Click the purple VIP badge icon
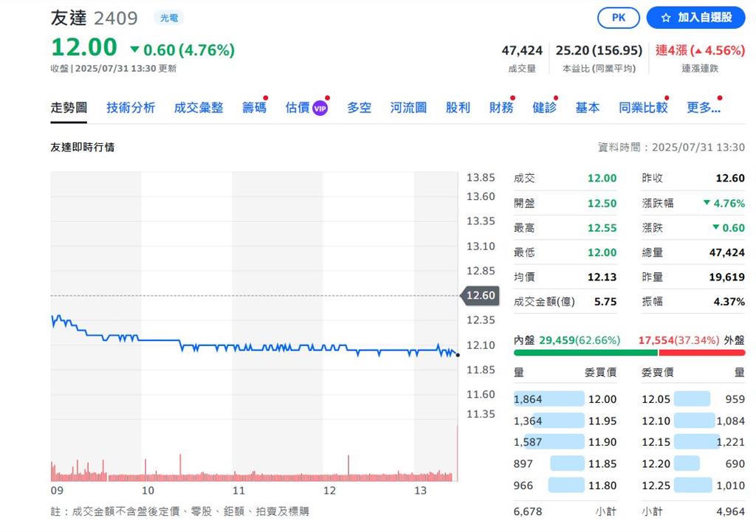756x532 pixels. tap(320, 108)
